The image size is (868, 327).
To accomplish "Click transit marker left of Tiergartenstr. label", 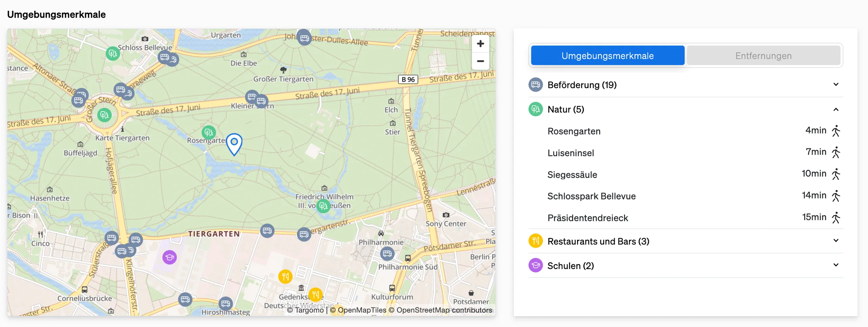I will (304, 234).
